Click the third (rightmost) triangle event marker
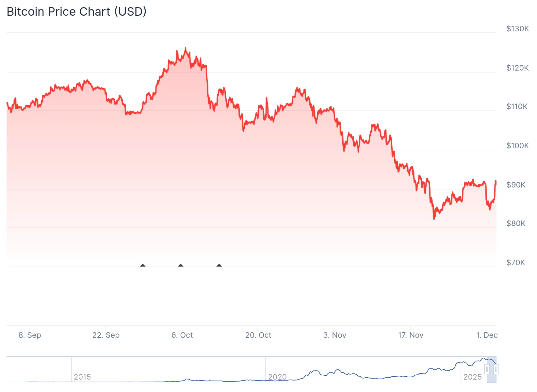 pos(219,266)
